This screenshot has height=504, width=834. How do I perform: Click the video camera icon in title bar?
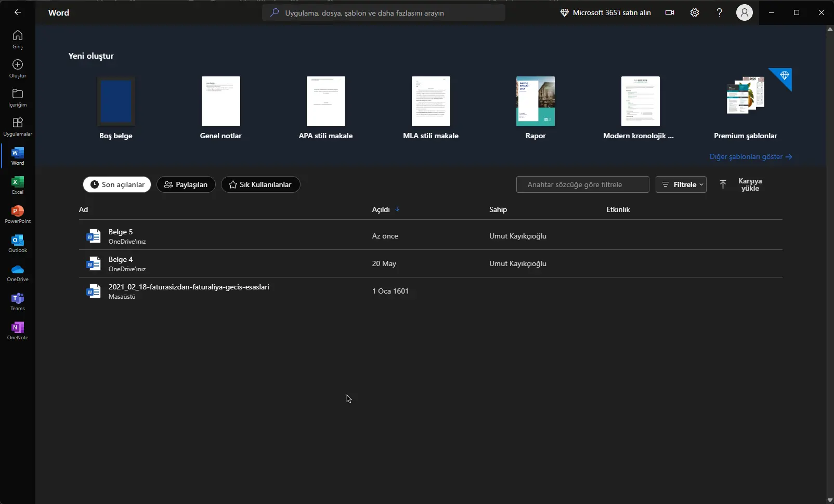(670, 12)
